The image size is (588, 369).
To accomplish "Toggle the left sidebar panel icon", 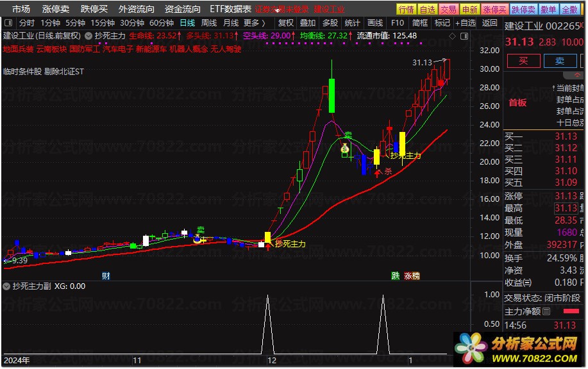I will point(8,23).
